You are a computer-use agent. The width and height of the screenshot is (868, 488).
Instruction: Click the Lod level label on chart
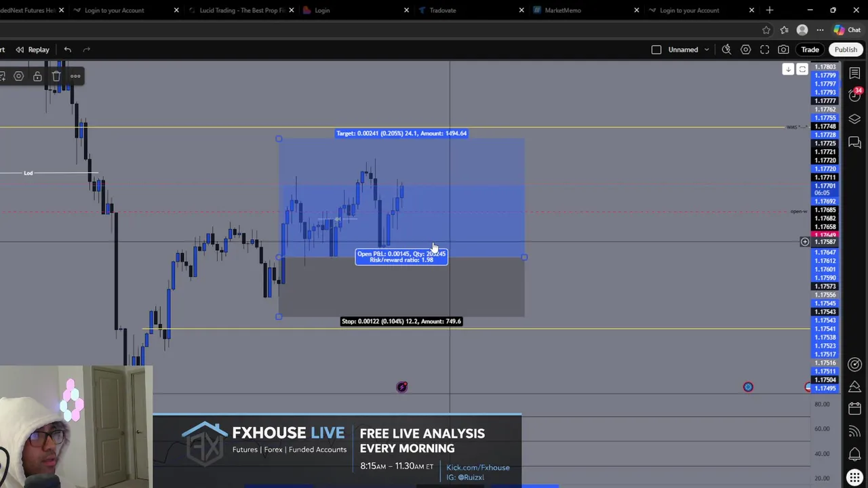pyautogui.click(x=28, y=174)
